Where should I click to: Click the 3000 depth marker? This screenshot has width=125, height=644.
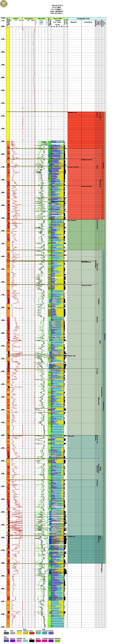click(3, 205)
